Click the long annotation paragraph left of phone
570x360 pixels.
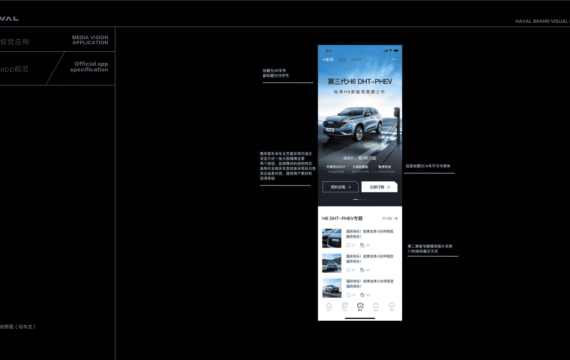point(287,166)
